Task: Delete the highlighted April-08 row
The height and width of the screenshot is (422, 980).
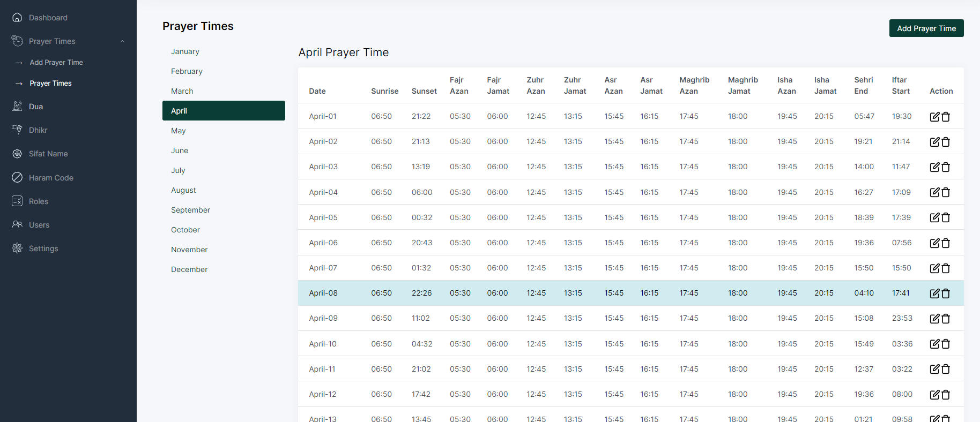Action: (946, 293)
